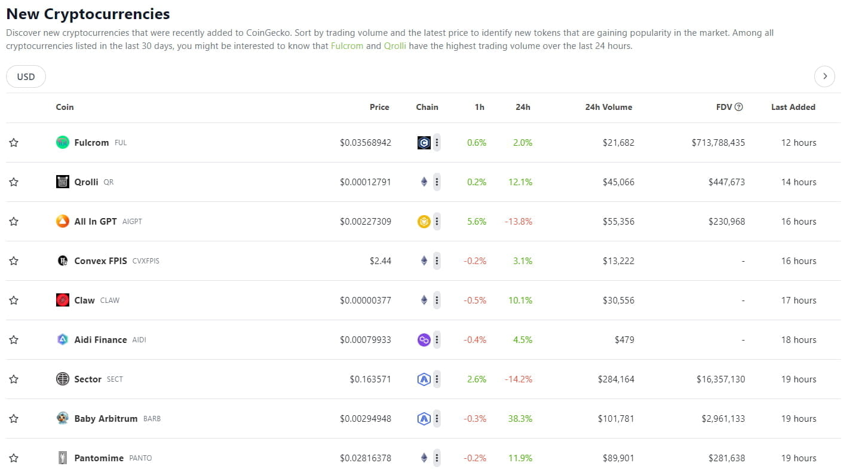The image size is (868, 472).
Task: Add Claw to your watchlist star
Action: click(13, 300)
